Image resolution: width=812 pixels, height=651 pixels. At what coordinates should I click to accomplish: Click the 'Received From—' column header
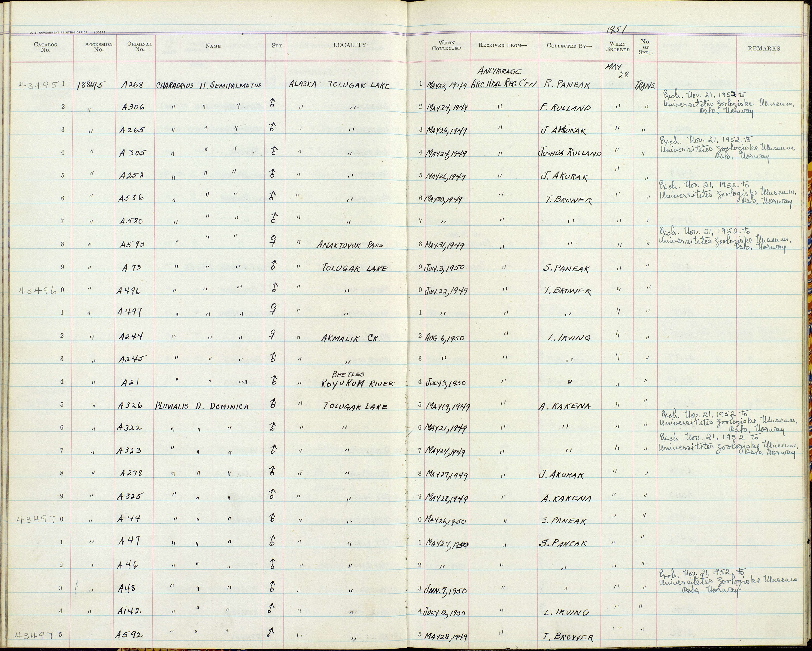(503, 45)
